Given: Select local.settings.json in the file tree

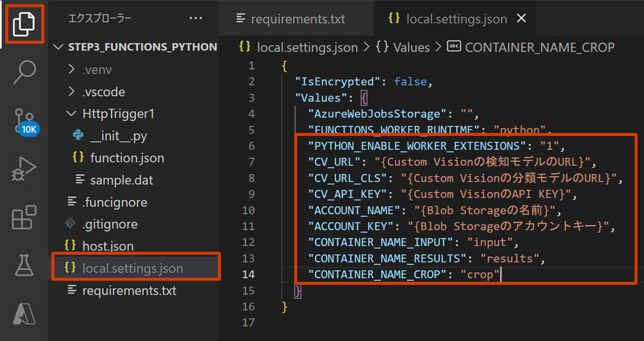Looking at the screenshot, I should [136, 268].
